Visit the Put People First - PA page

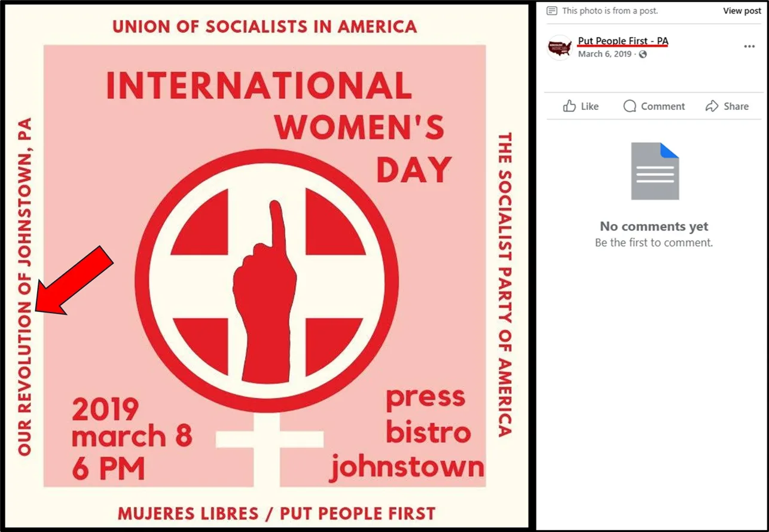[x=622, y=41]
